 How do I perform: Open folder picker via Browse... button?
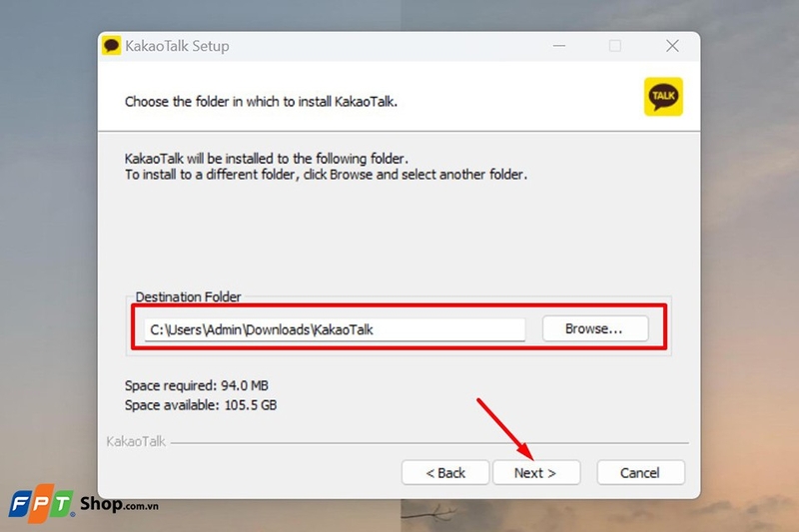(x=595, y=328)
